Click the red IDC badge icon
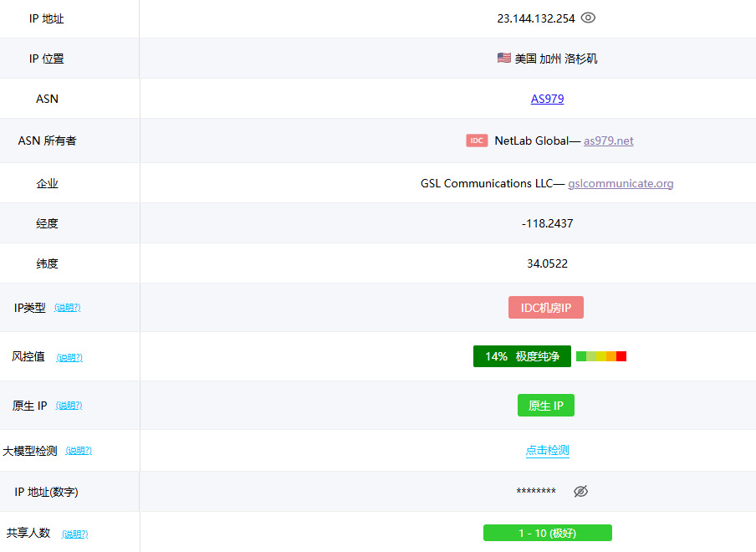 tap(477, 141)
